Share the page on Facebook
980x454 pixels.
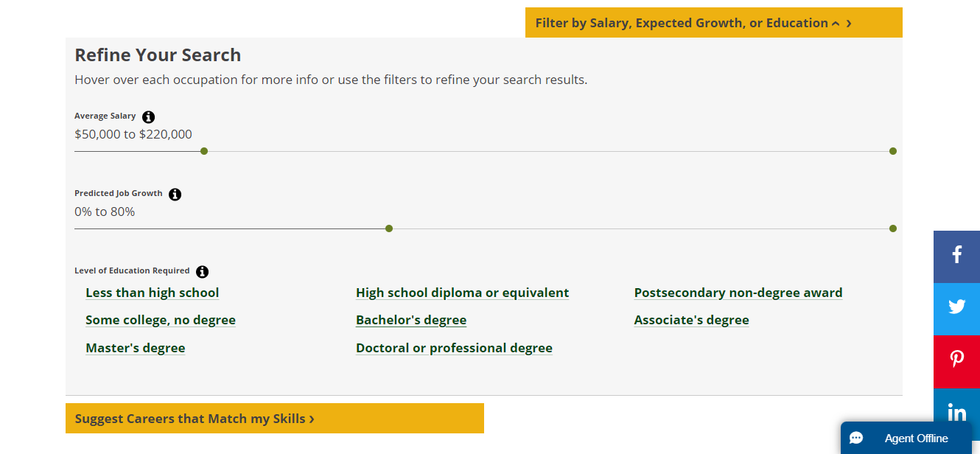pos(956,256)
